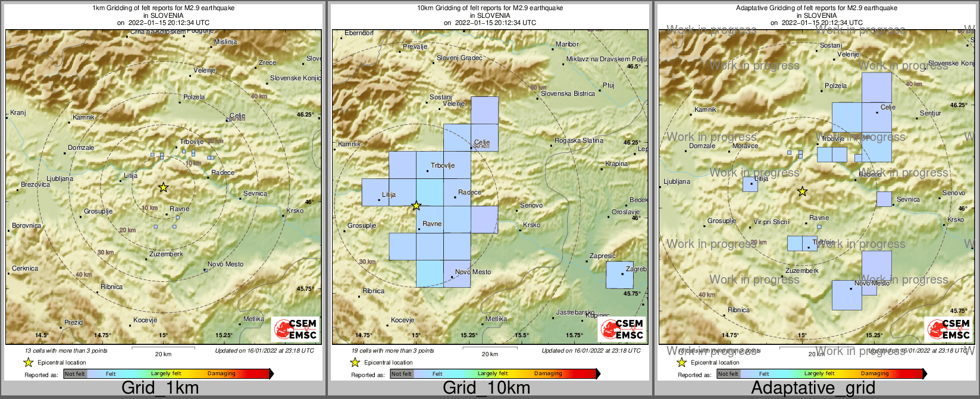The width and height of the screenshot is (980, 399).
Task: Click the epicenter star on the 10km grid map
Action: [417, 206]
